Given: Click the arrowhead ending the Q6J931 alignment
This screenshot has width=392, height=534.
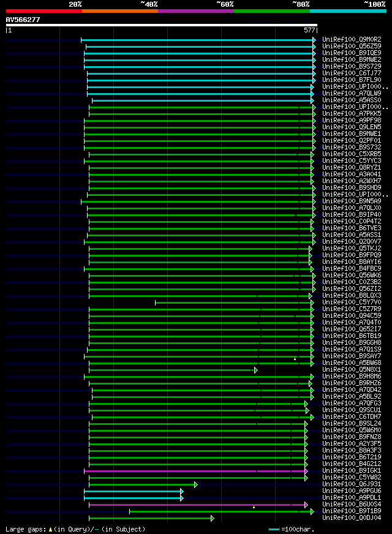Looking at the screenshot, I should 196,484.
